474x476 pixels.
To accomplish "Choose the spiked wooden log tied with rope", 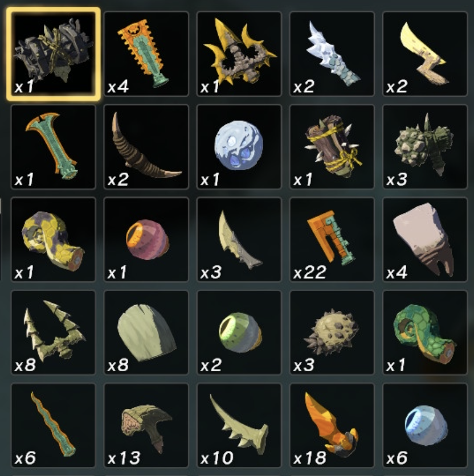I will click(x=332, y=147).
